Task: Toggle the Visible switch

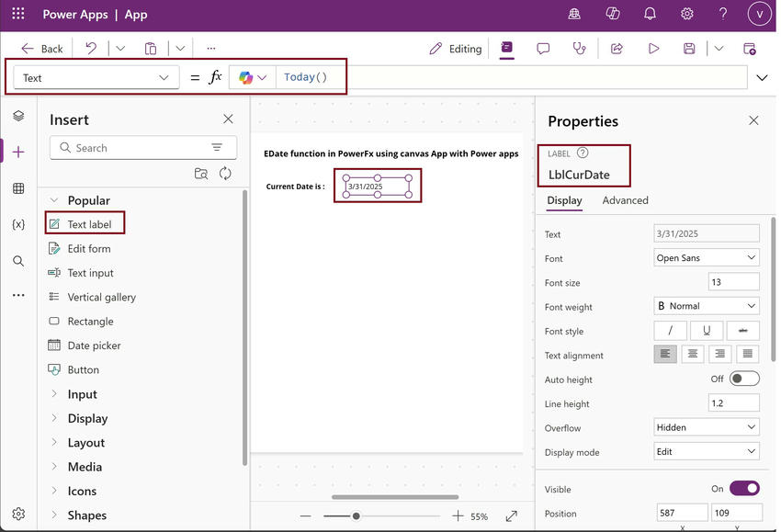Action: tap(744, 489)
